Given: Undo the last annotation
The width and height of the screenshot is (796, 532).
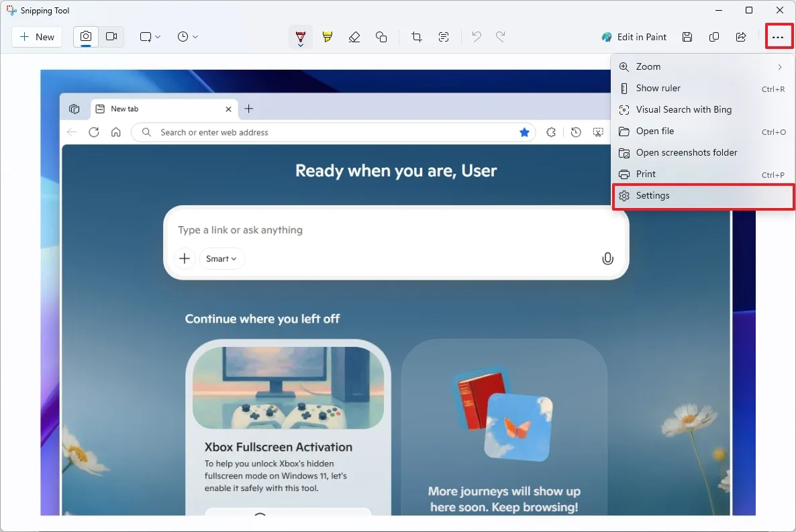Looking at the screenshot, I should pos(477,37).
